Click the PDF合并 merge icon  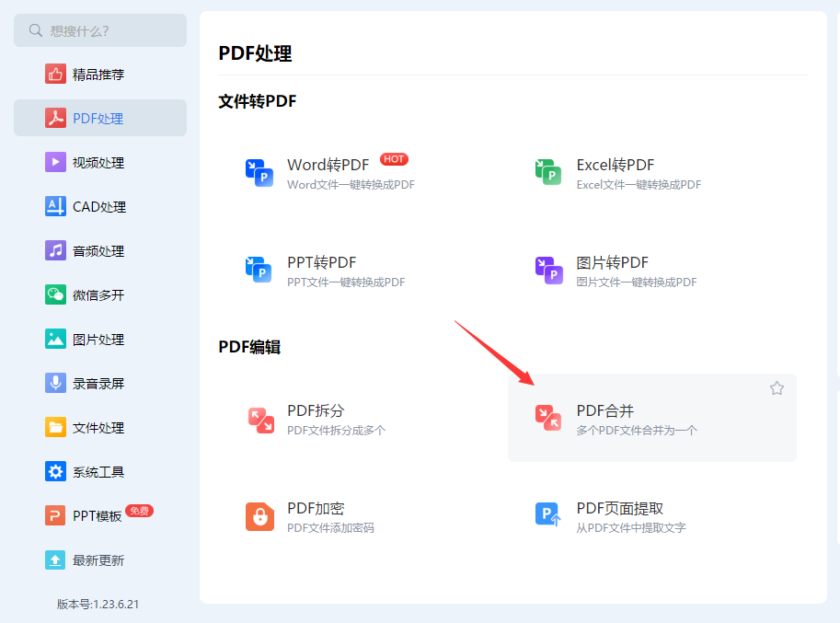click(548, 418)
